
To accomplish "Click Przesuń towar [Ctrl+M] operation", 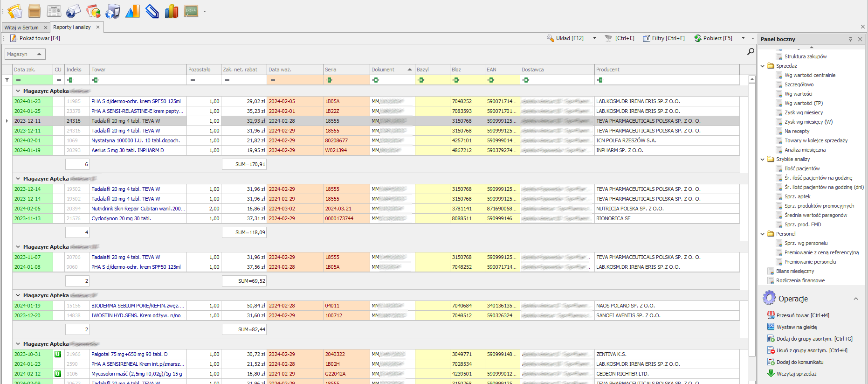I will point(802,315).
